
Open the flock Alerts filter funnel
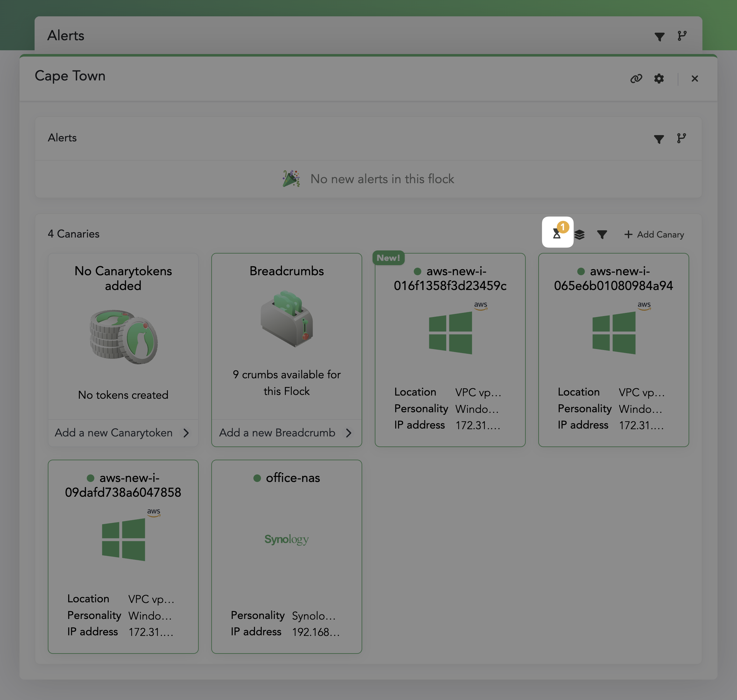click(659, 139)
